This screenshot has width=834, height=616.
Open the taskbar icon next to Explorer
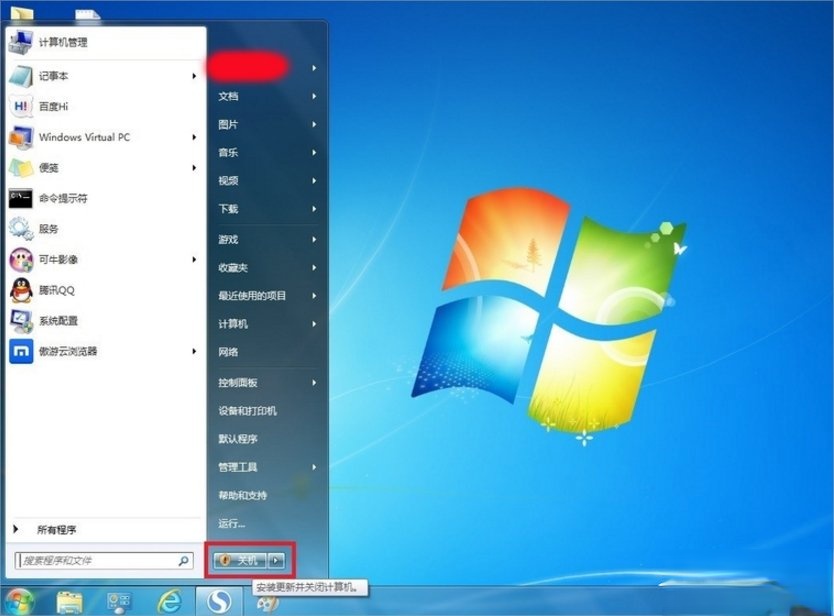point(119,603)
